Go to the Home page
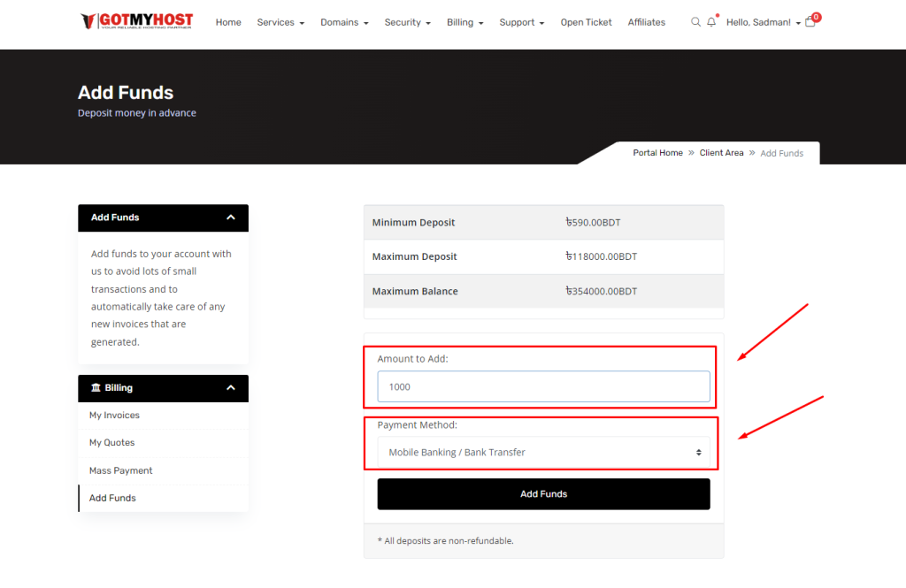Viewport: 906px width, 588px height. 228,22
